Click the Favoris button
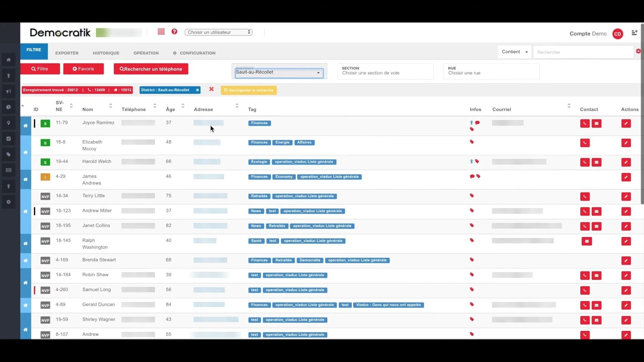The width and height of the screenshot is (644, 362). (x=83, y=69)
